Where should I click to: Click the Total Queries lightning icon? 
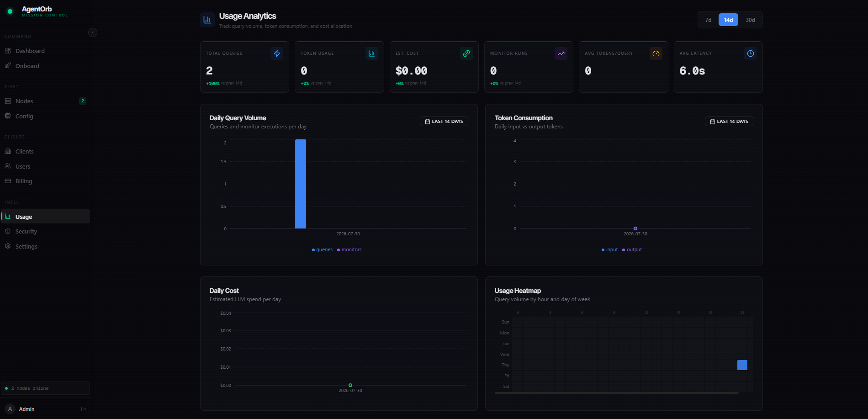click(x=277, y=53)
